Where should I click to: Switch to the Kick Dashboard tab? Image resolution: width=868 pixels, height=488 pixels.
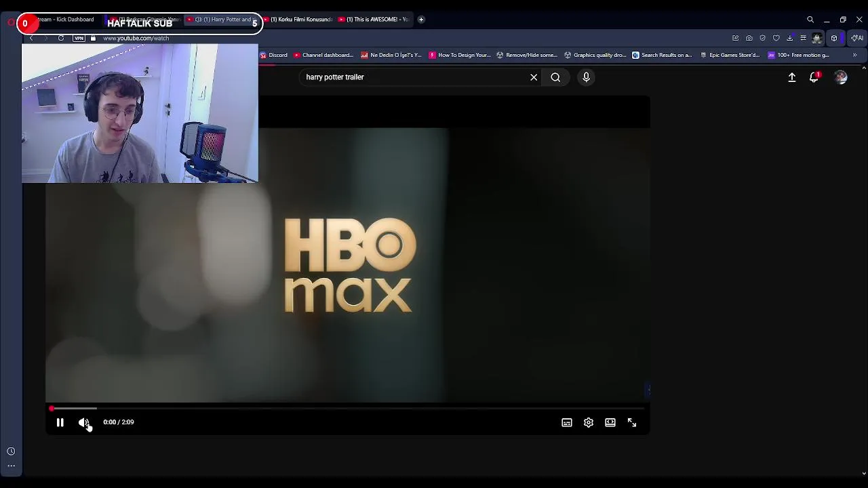(x=66, y=20)
